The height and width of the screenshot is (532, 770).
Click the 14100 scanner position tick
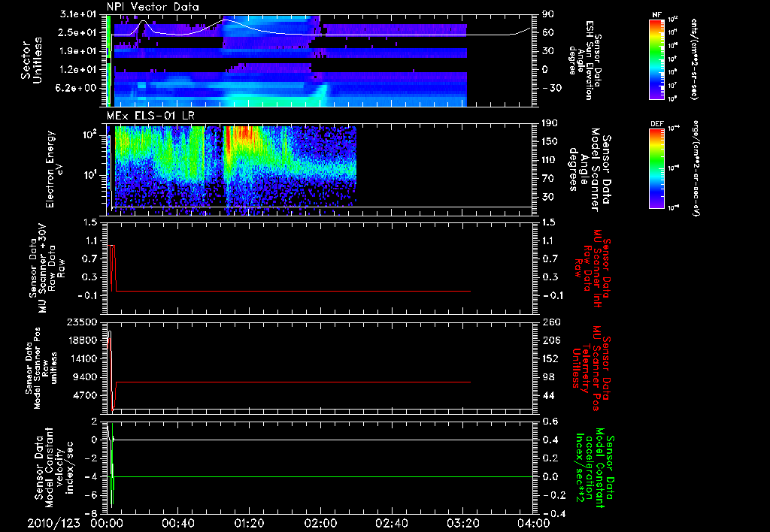point(82,358)
